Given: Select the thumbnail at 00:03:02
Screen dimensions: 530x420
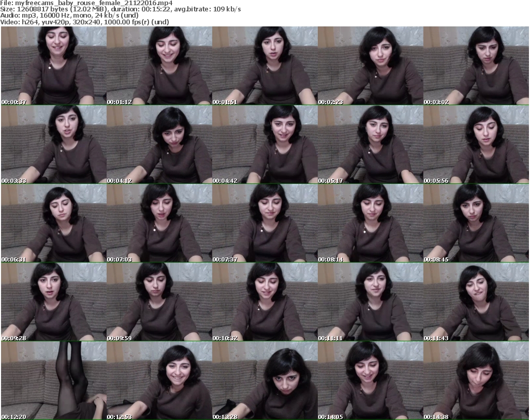Looking at the screenshot, I should point(476,66).
